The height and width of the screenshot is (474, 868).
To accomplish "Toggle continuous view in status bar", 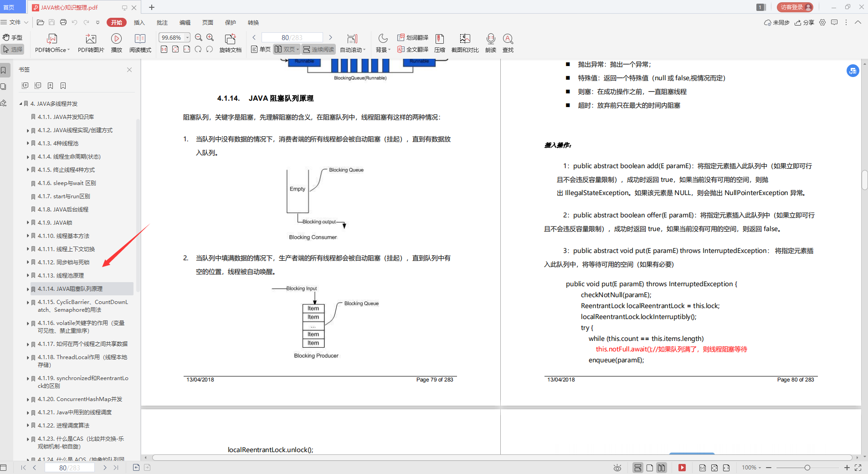I will tap(638, 468).
